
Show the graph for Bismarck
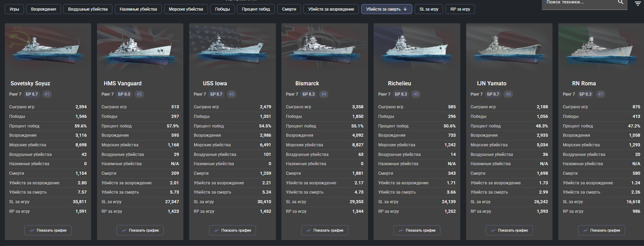[325, 230]
